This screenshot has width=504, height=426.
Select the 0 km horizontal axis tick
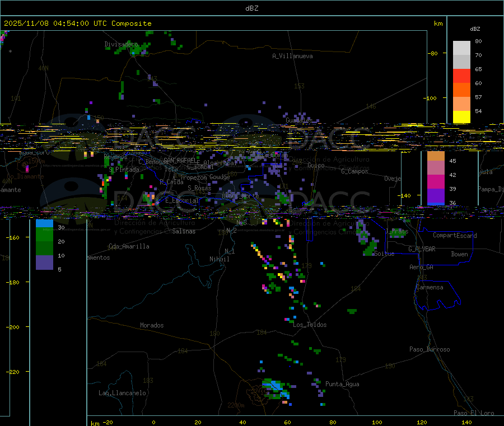153,422
